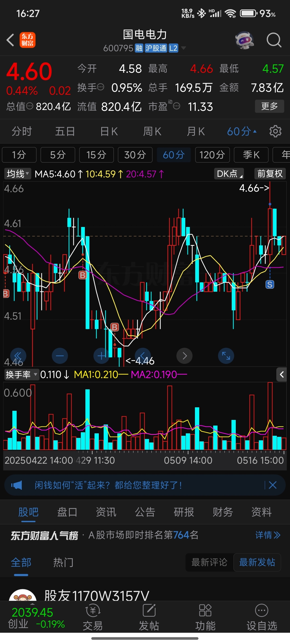
Task: Tap the lowest B buy marker near 4.46
Action: [x=115, y=327]
